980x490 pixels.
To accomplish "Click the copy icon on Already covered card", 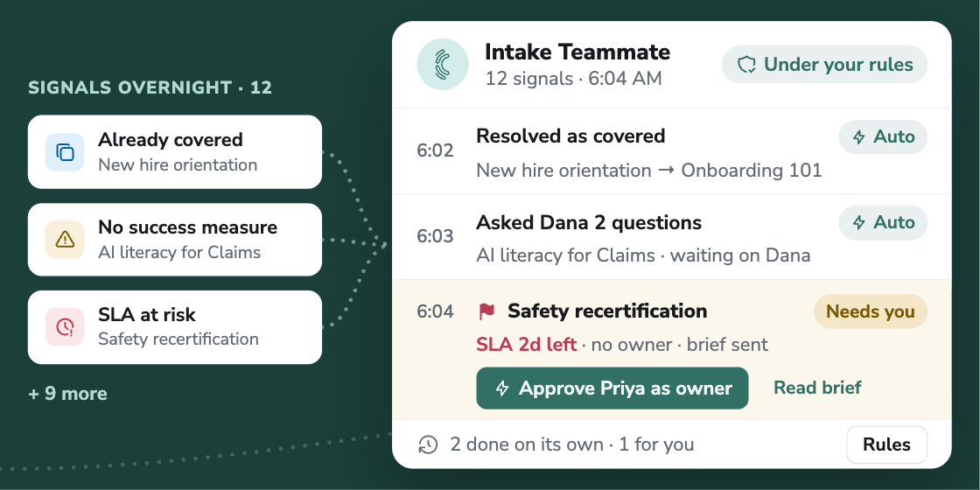I will point(65,152).
